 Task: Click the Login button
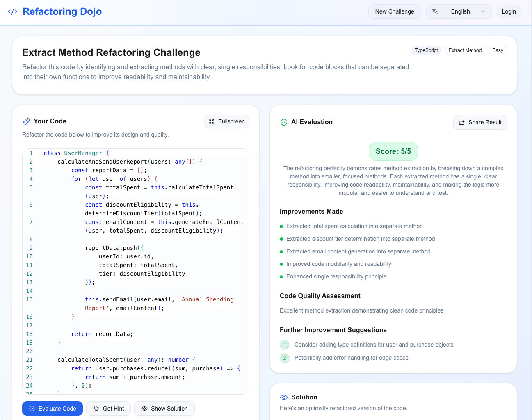coord(509,11)
